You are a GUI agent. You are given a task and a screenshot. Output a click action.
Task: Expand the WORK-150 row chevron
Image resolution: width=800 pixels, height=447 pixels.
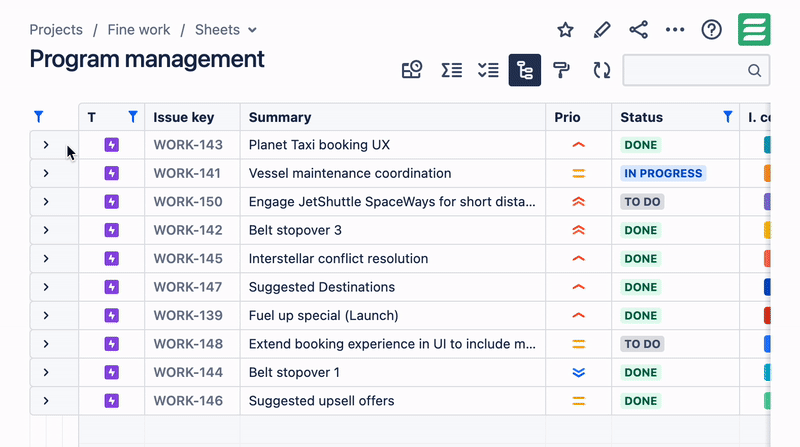pyautogui.click(x=46, y=202)
